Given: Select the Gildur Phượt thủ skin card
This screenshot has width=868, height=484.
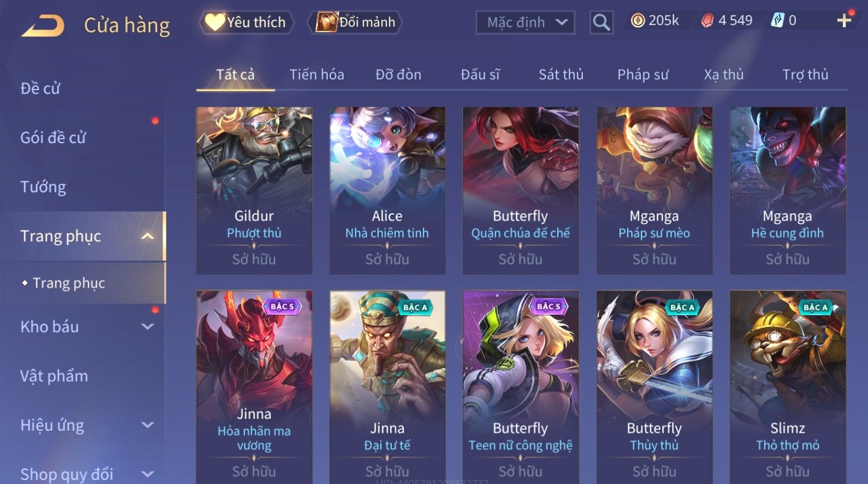Looking at the screenshot, I should pyautogui.click(x=254, y=191).
